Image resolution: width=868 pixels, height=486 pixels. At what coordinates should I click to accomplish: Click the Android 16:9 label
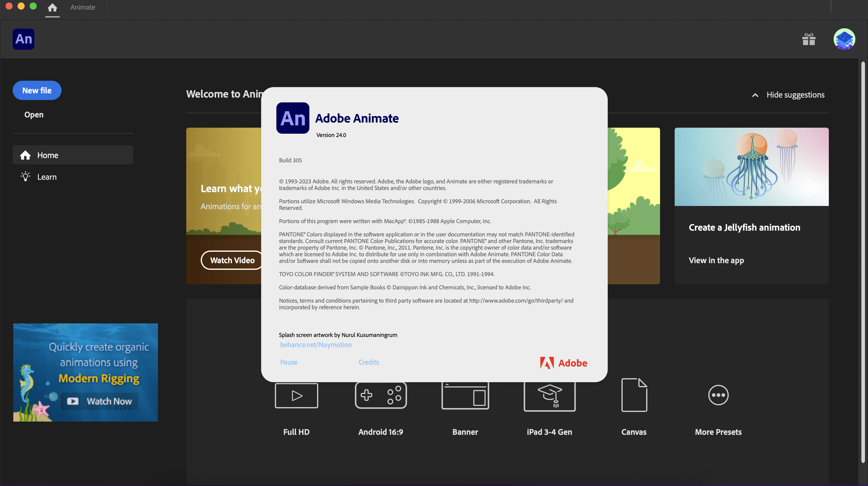[x=381, y=432]
